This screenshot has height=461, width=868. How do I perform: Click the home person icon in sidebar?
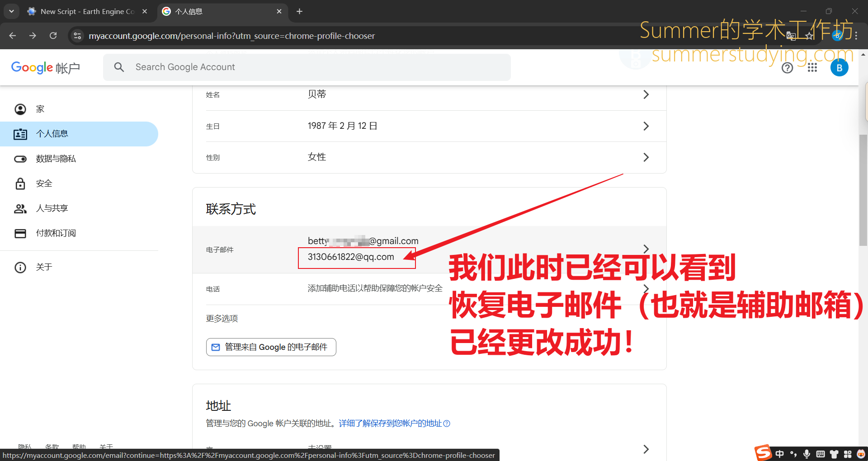point(20,109)
